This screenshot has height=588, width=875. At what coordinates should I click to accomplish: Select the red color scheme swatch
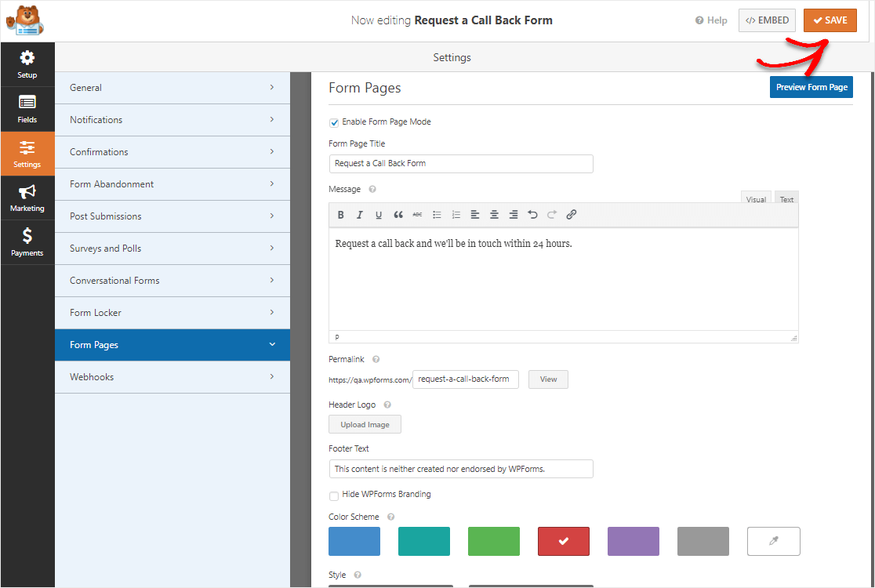point(564,541)
